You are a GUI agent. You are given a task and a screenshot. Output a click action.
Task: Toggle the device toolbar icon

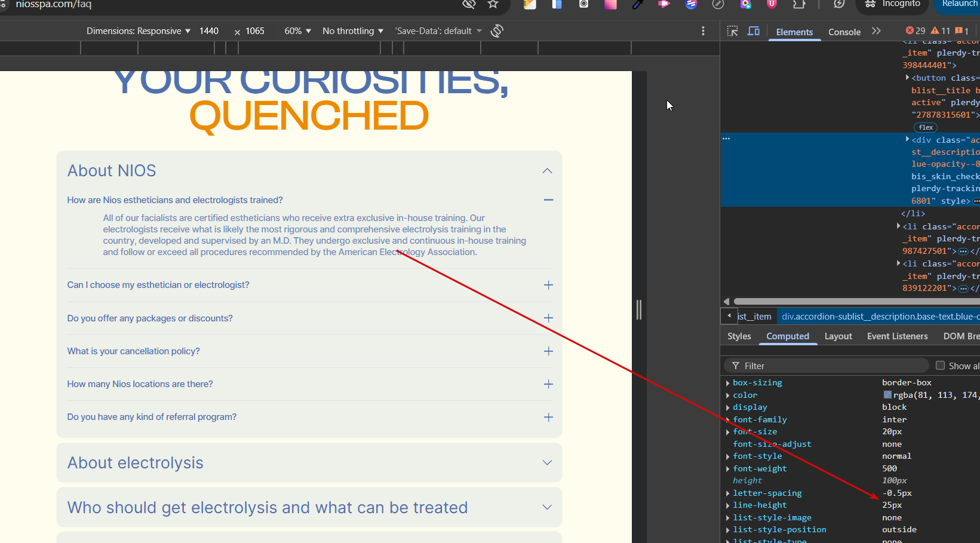pos(754,31)
